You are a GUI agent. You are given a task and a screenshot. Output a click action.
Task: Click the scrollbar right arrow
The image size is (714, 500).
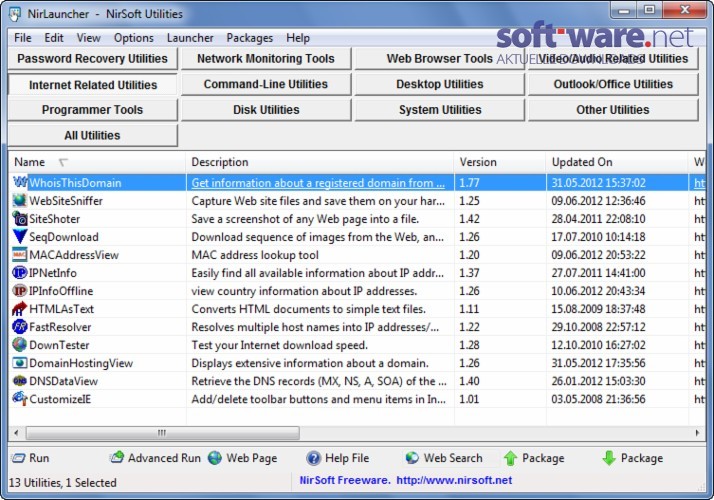(x=697, y=433)
